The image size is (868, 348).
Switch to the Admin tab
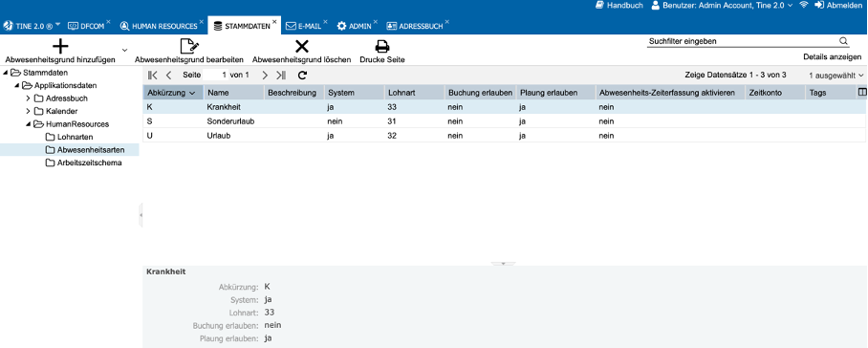(x=355, y=26)
